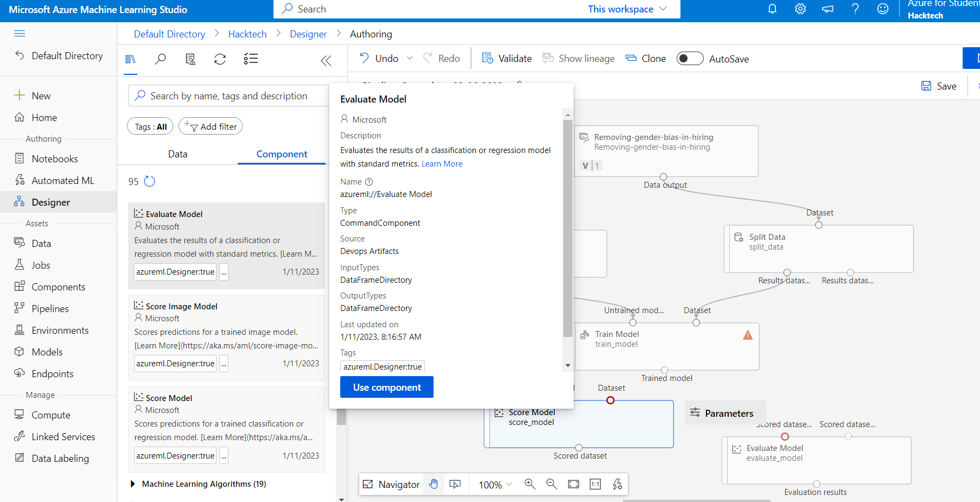Open notifications bell icon
The height and width of the screenshot is (502, 980).
[772, 9]
